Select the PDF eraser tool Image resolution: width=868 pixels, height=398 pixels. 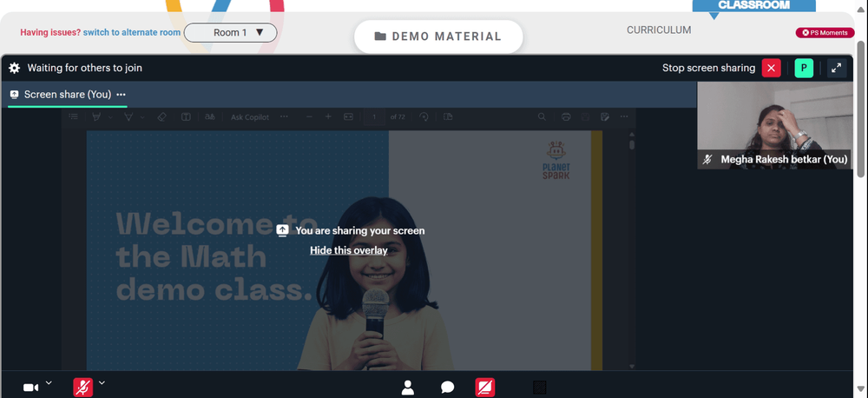coord(161,117)
